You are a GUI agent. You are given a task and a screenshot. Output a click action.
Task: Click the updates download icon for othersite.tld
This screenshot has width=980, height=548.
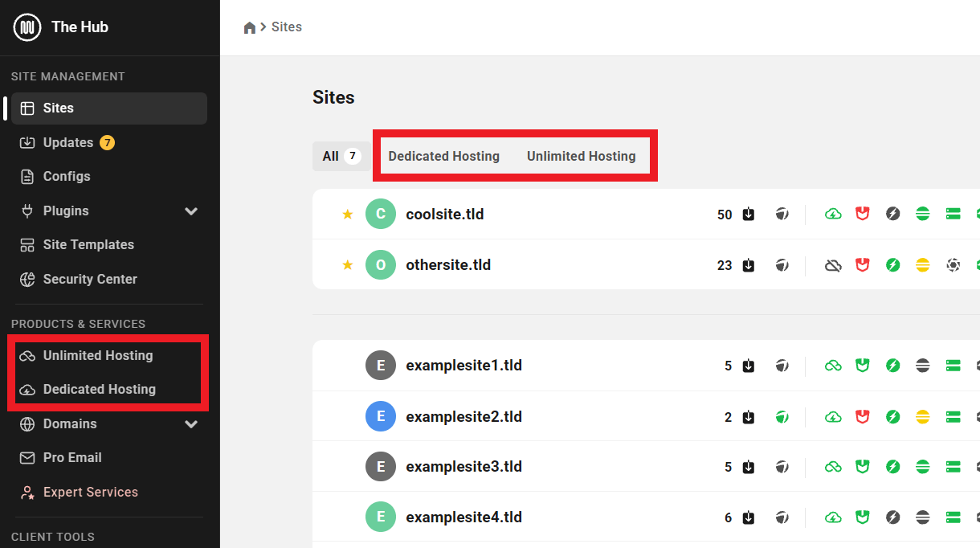749,265
